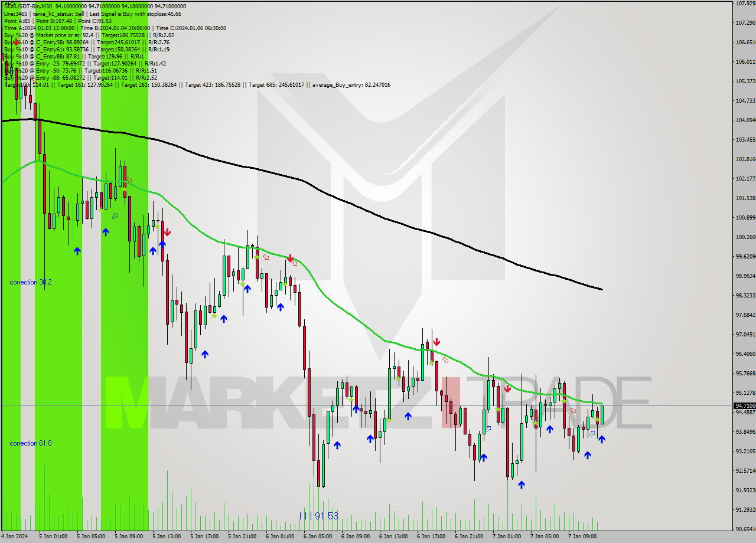Click the '7 Jan 01:00' time axis label

tap(507, 537)
